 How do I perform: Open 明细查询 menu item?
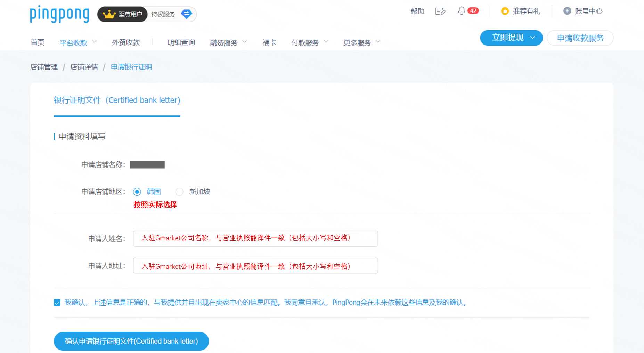(181, 42)
